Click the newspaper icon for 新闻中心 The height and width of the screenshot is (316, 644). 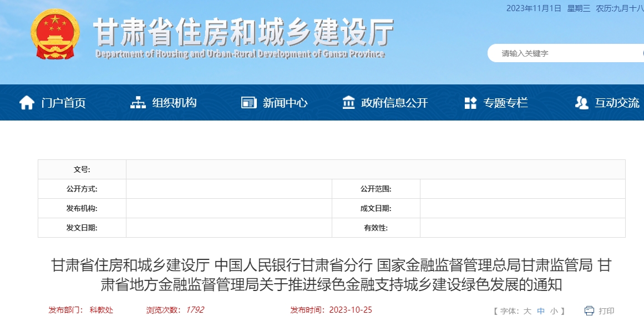[249, 103]
